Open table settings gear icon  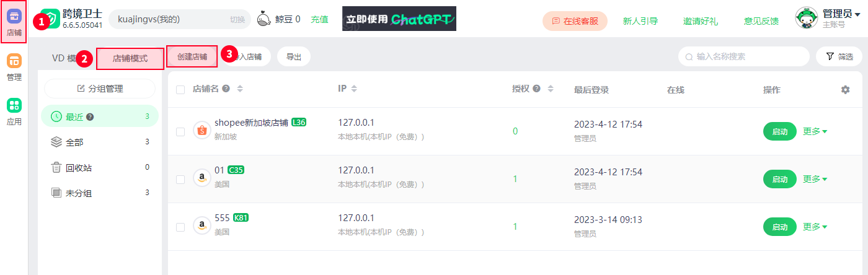pos(845,90)
